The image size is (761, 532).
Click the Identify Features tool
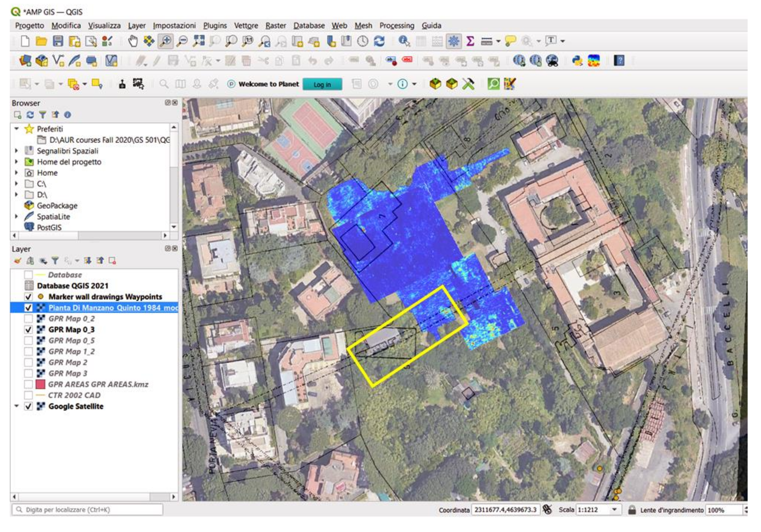coord(403,41)
